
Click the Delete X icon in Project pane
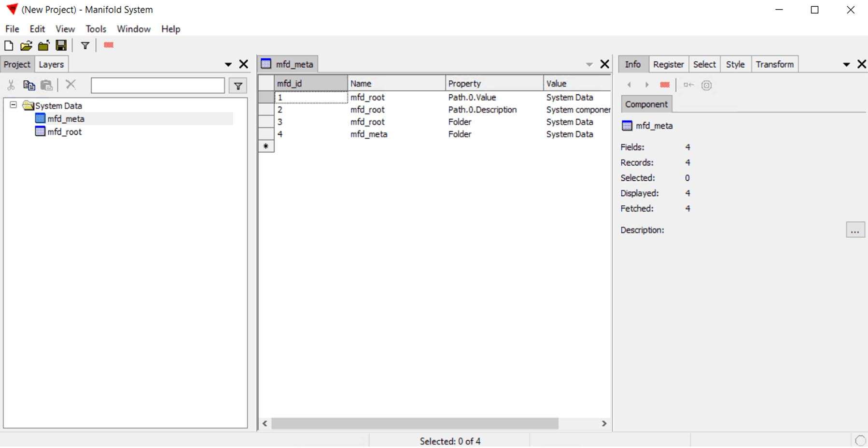71,85
